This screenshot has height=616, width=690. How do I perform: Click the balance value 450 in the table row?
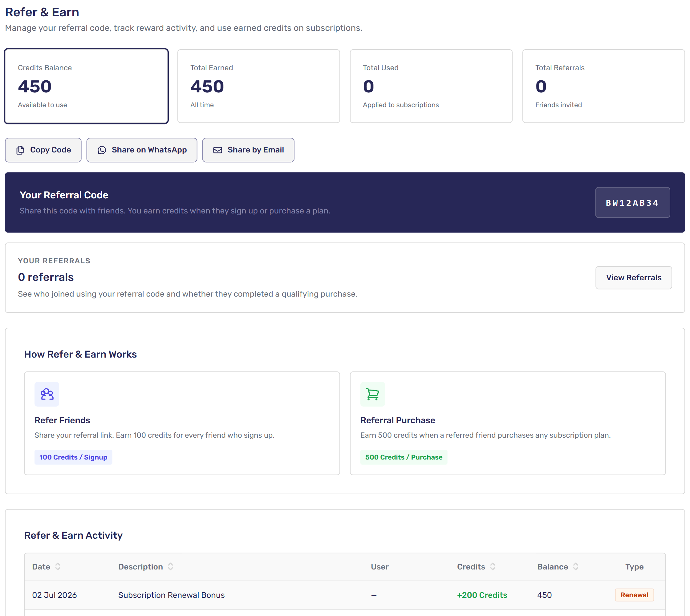544,595
